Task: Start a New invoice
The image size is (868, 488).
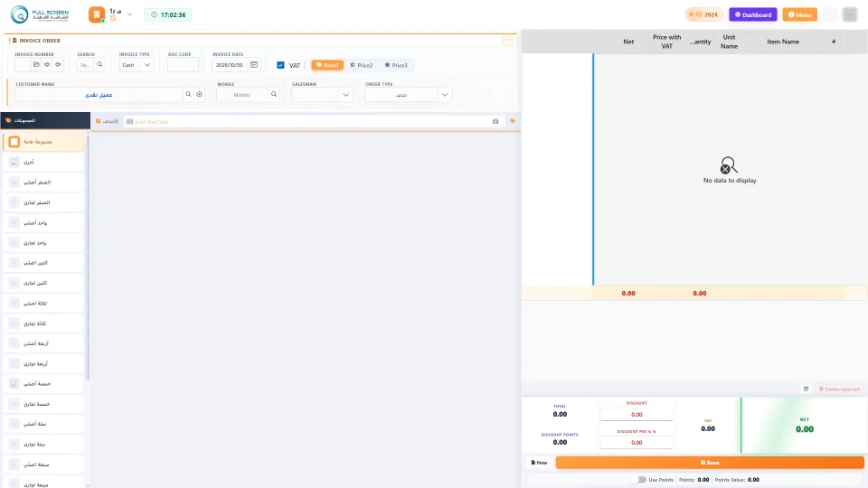Action: 539,463
